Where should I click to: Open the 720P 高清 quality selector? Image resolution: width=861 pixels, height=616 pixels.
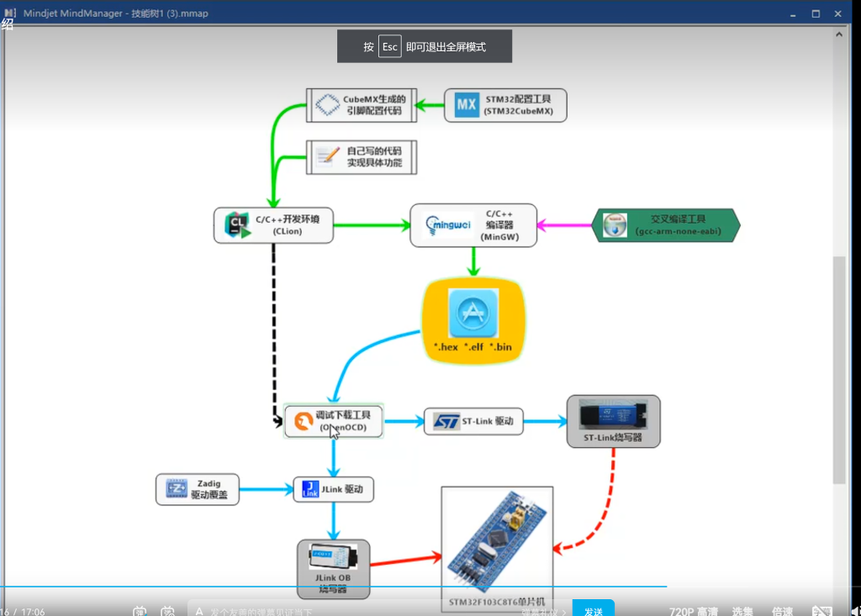[x=693, y=611]
